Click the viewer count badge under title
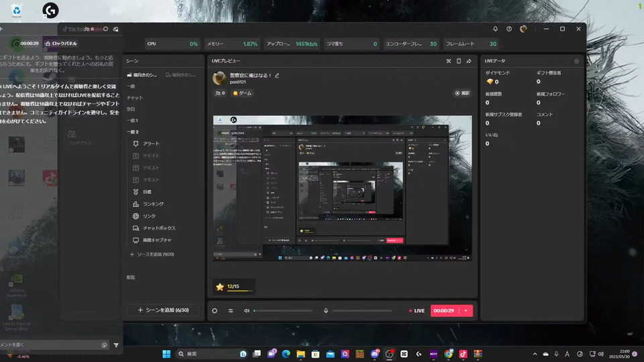 pyautogui.click(x=220, y=93)
